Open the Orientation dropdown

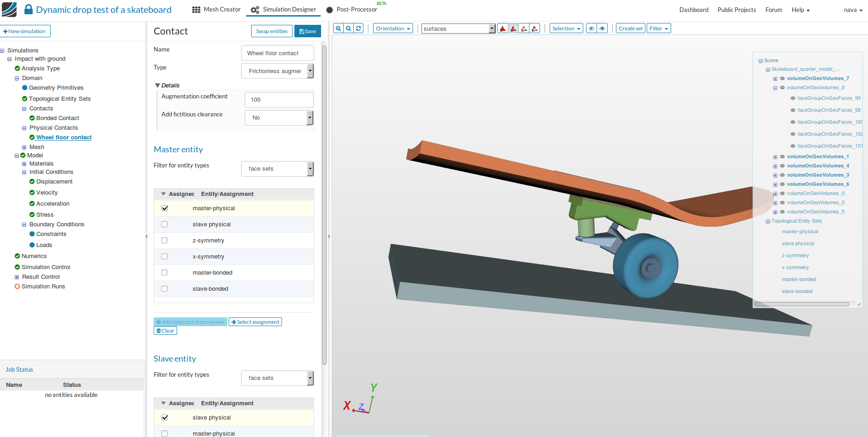coord(393,29)
